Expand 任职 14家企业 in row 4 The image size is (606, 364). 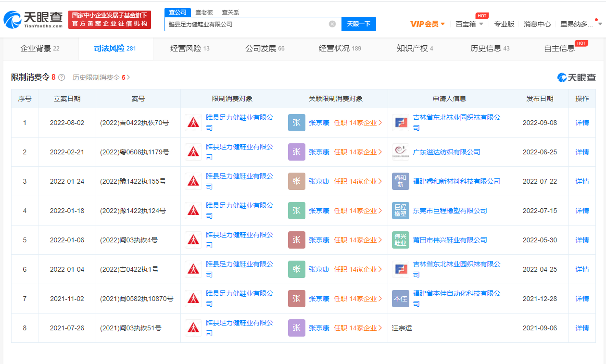(358, 211)
